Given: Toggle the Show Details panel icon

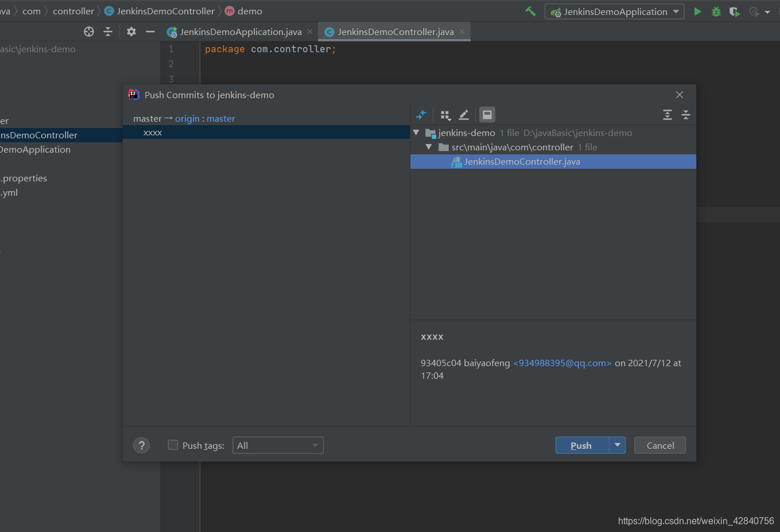Looking at the screenshot, I should pyautogui.click(x=487, y=115).
